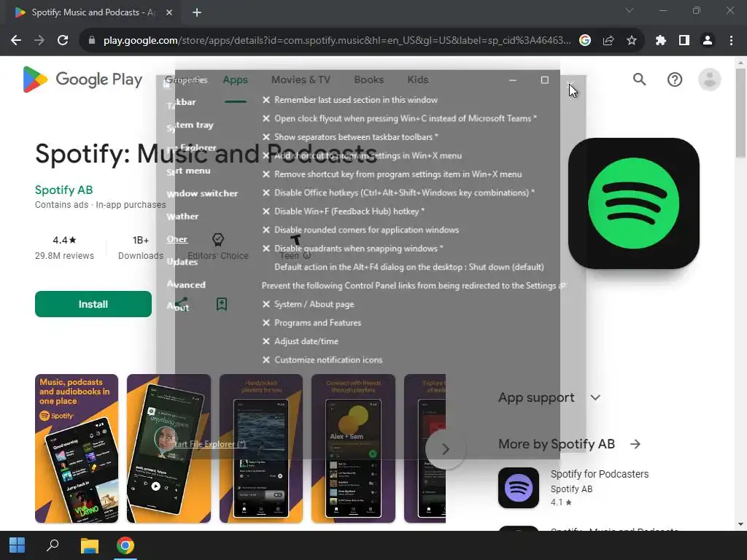Open the Movies & TV tab
747x560 pixels.
(x=301, y=80)
